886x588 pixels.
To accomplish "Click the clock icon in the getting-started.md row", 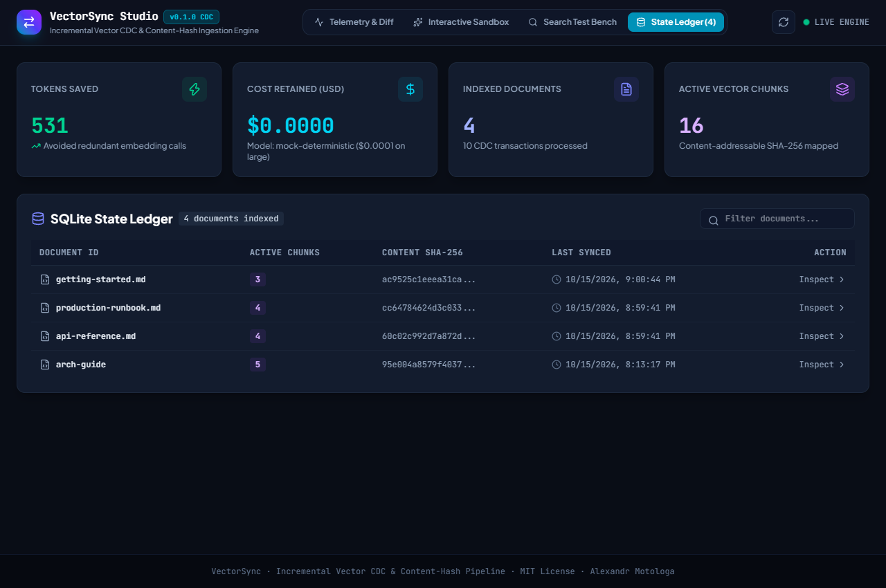I will click(x=557, y=279).
